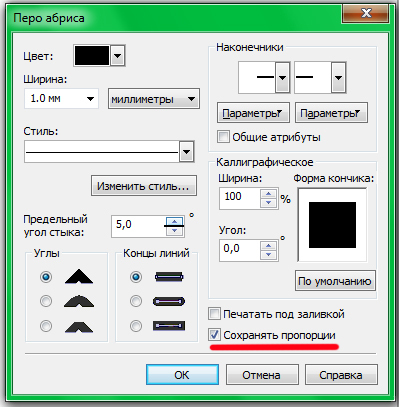Close the Перо абриса dialog
399x407 pixels.
(366, 13)
